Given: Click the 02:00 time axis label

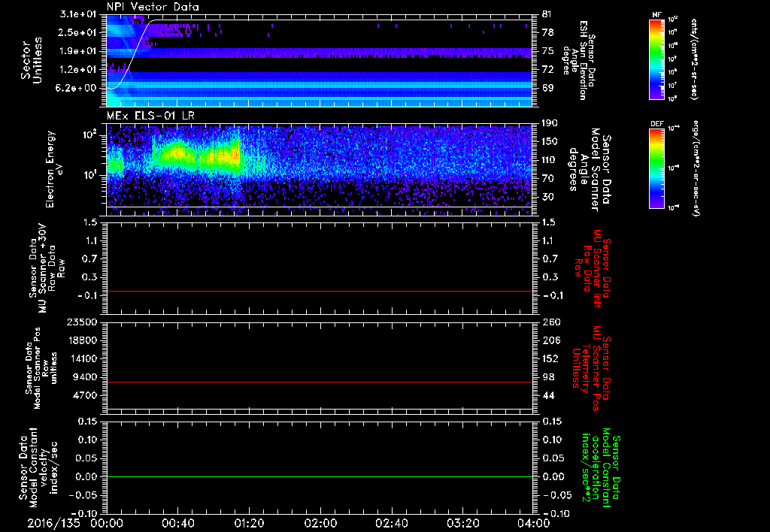Looking at the screenshot, I should tap(320, 523).
